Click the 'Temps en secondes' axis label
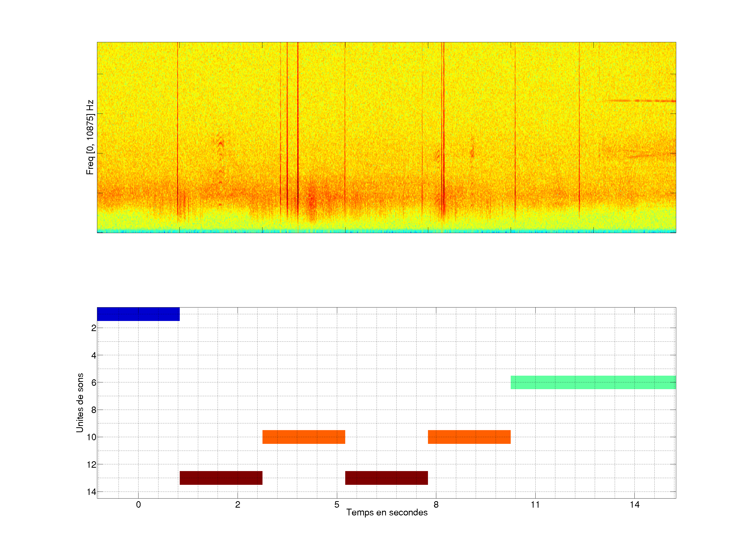 (x=387, y=512)
